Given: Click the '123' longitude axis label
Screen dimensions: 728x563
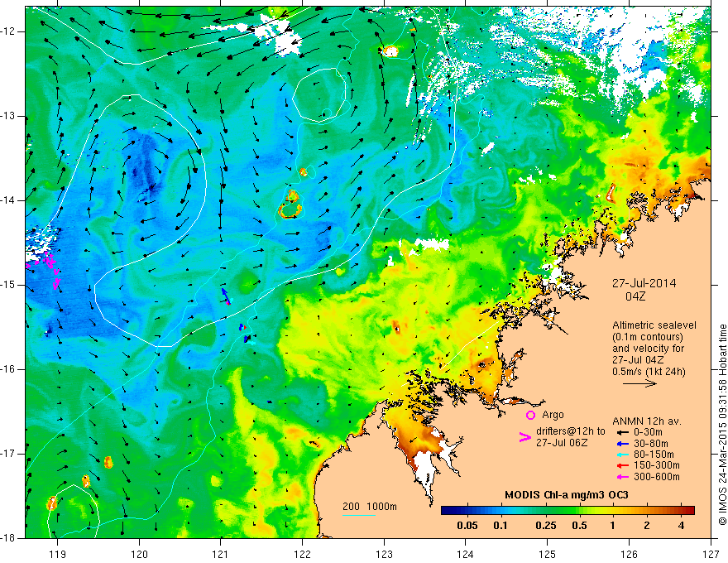Looking at the screenshot, I should pos(384,554).
